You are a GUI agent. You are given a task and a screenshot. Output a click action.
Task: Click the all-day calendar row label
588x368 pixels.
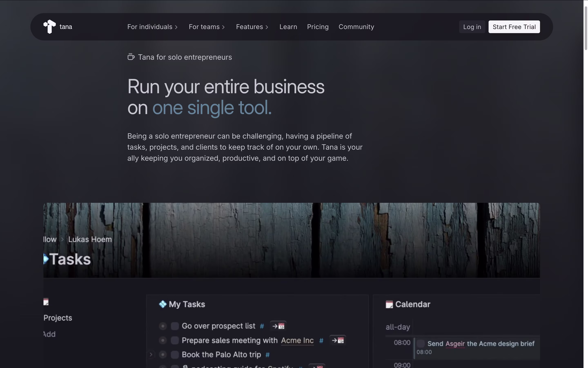tap(398, 327)
